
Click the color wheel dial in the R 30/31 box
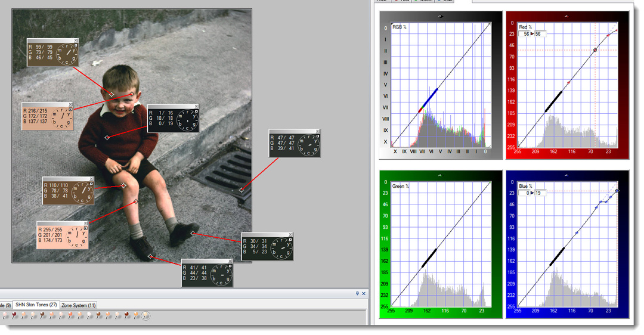281,249
